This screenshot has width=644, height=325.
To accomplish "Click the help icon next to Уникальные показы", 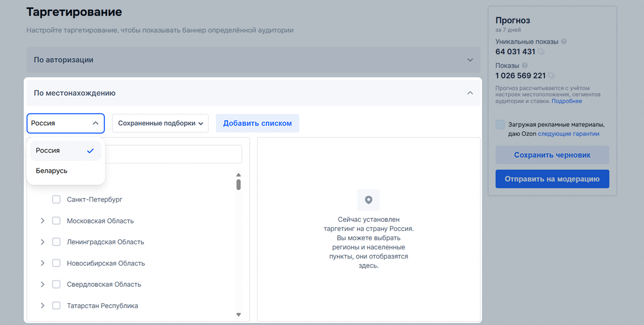I will click(x=564, y=42).
